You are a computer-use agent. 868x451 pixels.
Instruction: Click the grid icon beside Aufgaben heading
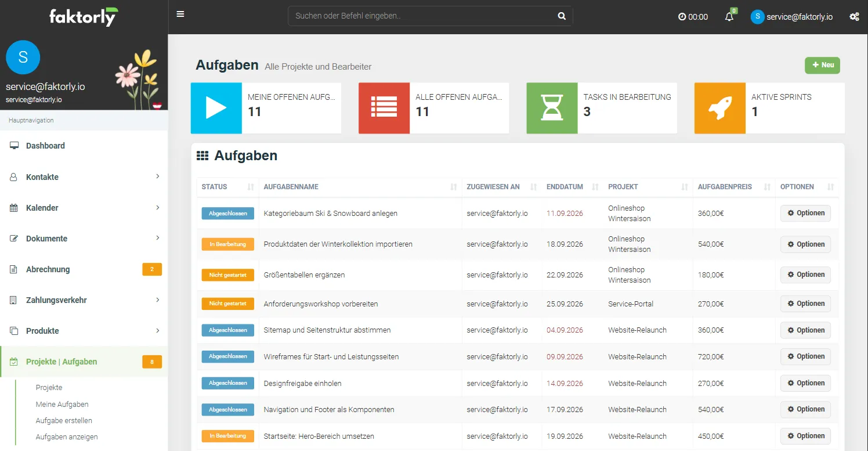pos(202,156)
